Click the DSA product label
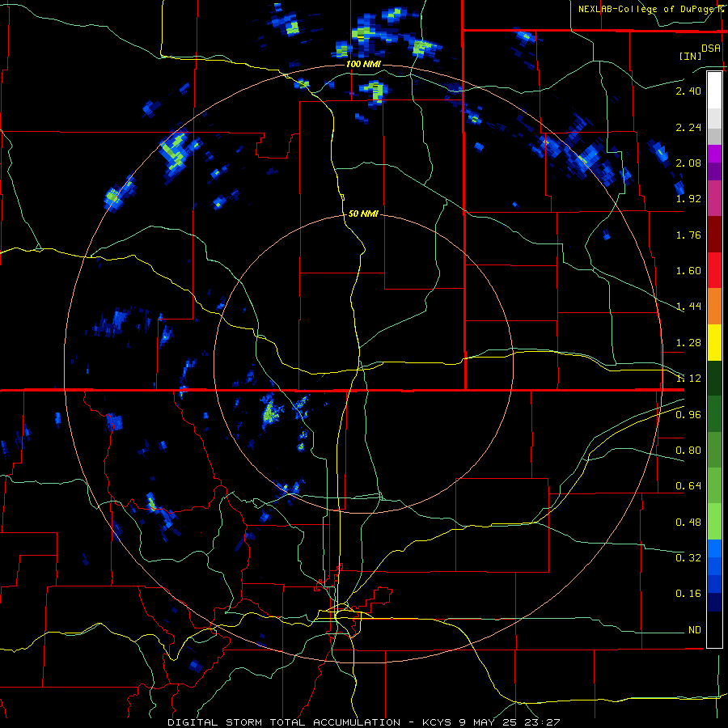 (x=711, y=49)
